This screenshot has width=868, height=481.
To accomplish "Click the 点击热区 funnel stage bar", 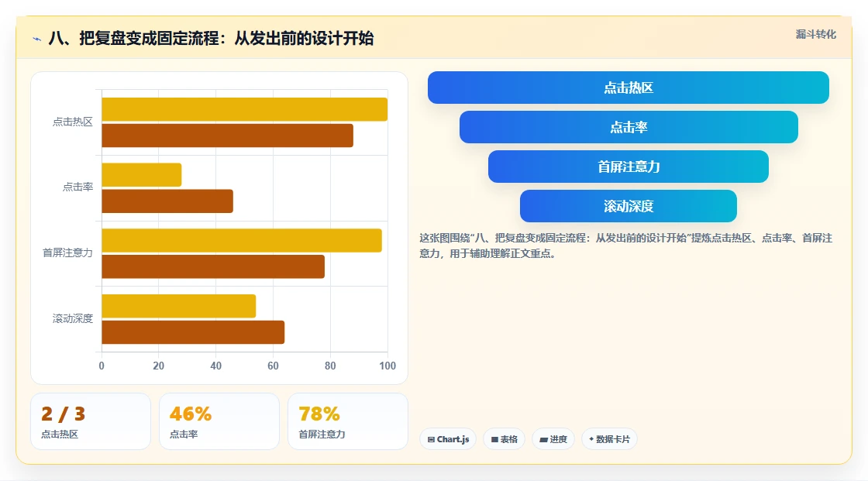I will click(629, 88).
